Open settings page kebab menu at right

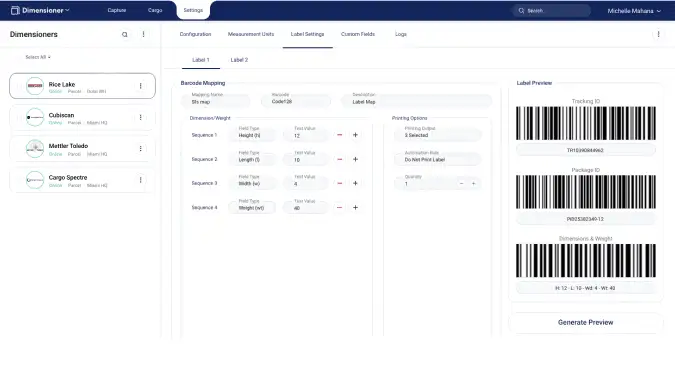[x=658, y=34]
